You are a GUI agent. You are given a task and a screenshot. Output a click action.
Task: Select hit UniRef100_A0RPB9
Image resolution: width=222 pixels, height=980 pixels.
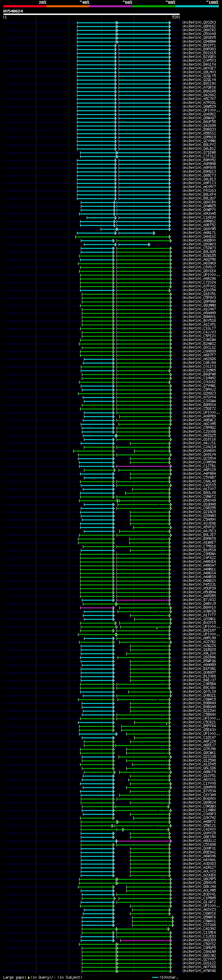pos(199,416)
